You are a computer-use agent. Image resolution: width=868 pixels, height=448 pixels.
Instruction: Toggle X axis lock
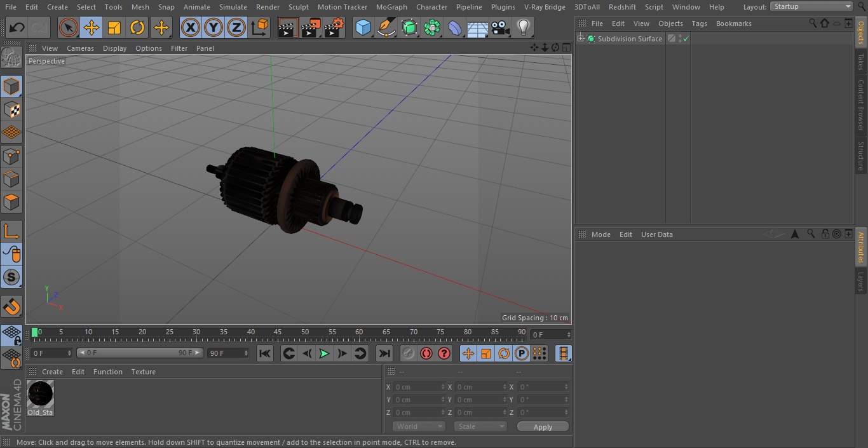(x=191, y=27)
